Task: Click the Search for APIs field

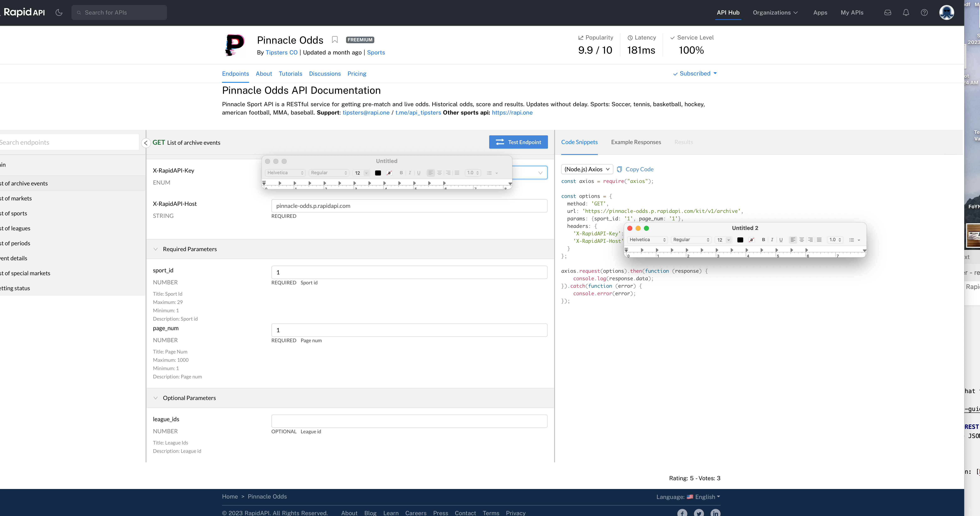Action: pos(119,12)
